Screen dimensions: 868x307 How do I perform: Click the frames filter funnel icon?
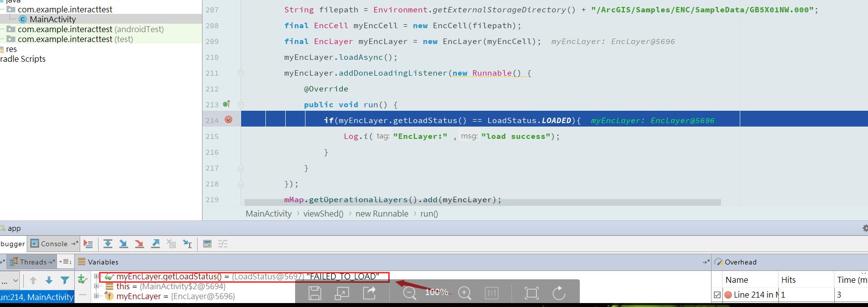tap(65, 280)
